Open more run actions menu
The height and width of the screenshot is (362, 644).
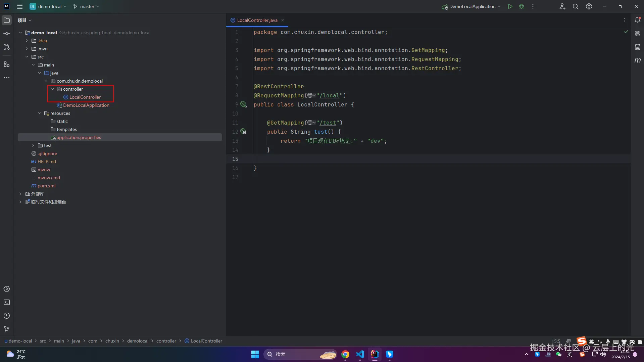coord(533,6)
